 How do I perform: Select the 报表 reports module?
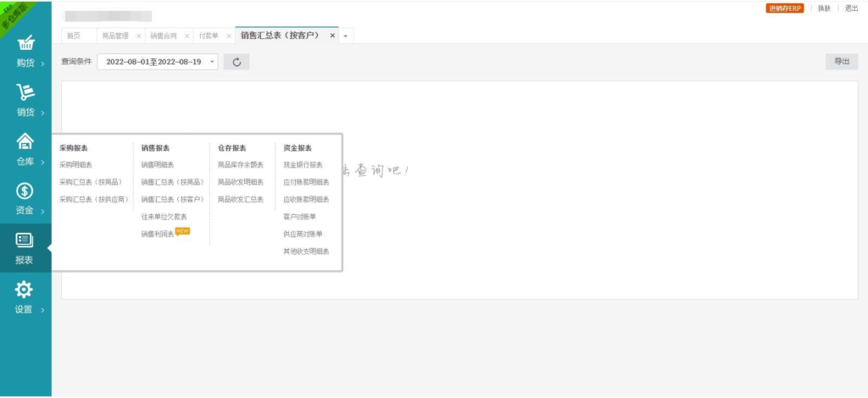click(25, 248)
